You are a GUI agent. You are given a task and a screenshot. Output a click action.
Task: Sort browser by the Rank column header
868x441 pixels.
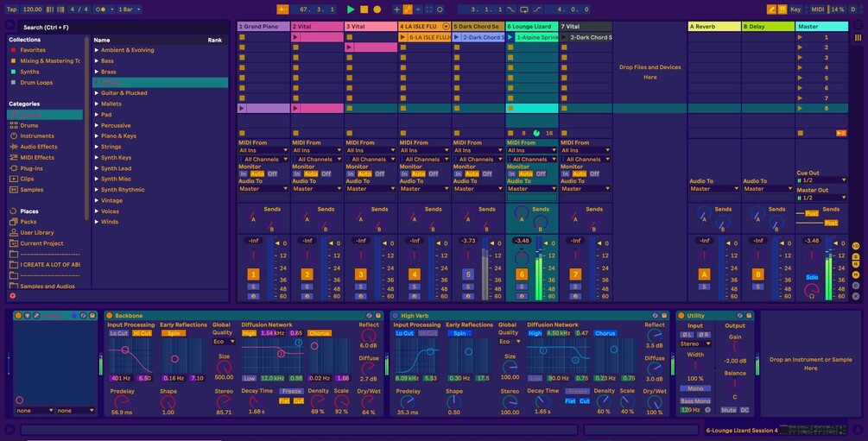[215, 40]
